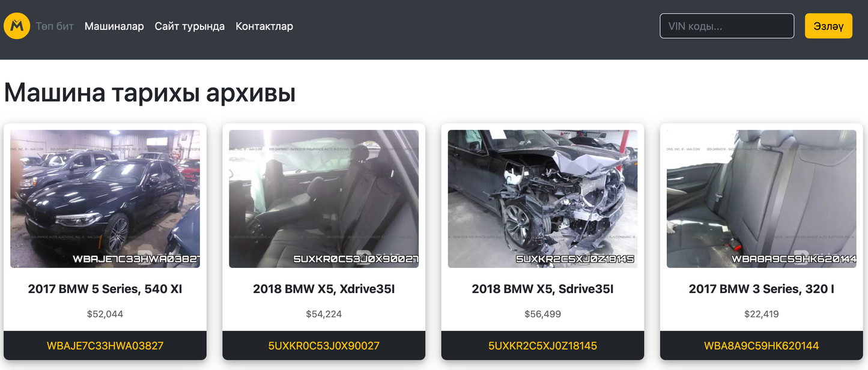
Task: Open the BMW 3 Series rear seat photo
Action: pyautogui.click(x=762, y=199)
